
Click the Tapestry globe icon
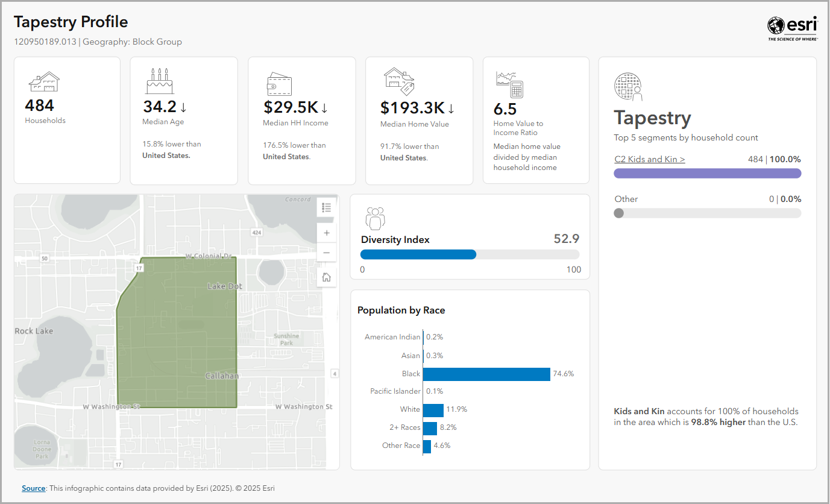pyautogui.click(x=628, y=87)
